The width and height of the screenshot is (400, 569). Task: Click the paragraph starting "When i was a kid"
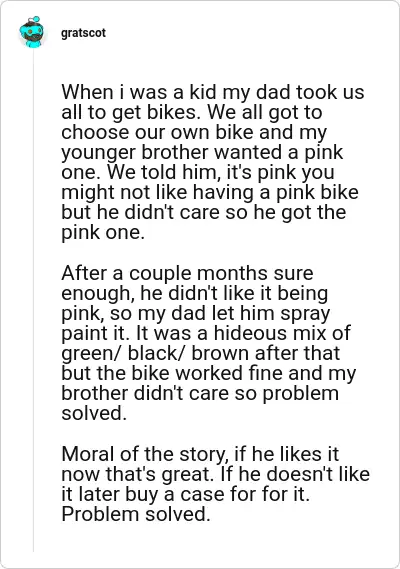click(x=213, y=162)
